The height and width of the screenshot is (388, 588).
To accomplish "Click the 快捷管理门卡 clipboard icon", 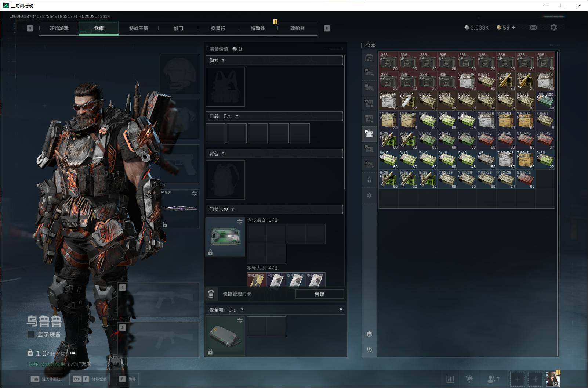I will pos(211,294).
